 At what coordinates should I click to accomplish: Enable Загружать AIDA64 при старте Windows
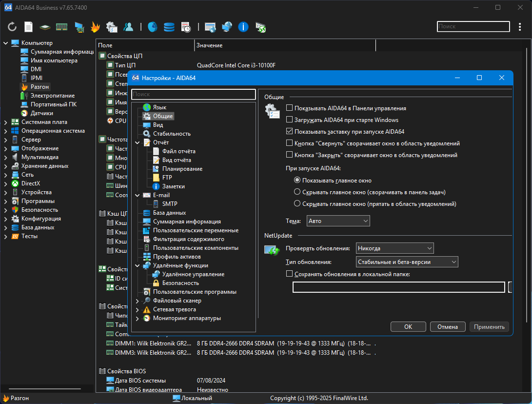coord(290,120)
